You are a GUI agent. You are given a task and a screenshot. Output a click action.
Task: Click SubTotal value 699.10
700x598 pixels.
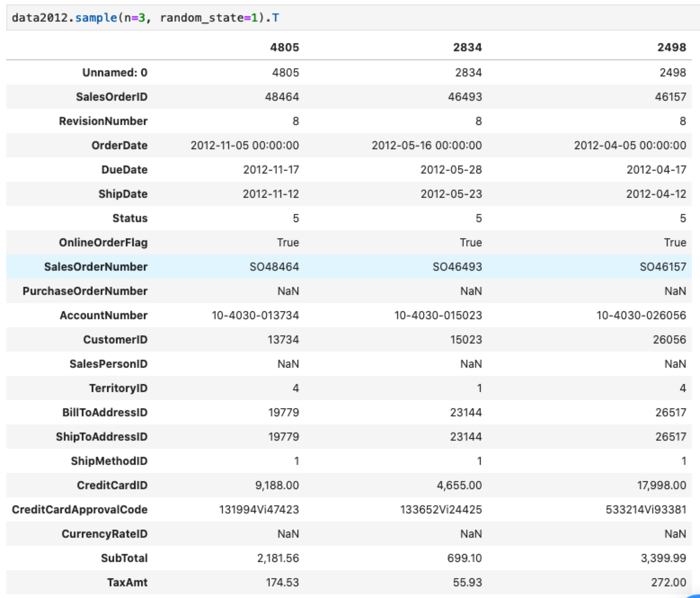tap(465, 558)
